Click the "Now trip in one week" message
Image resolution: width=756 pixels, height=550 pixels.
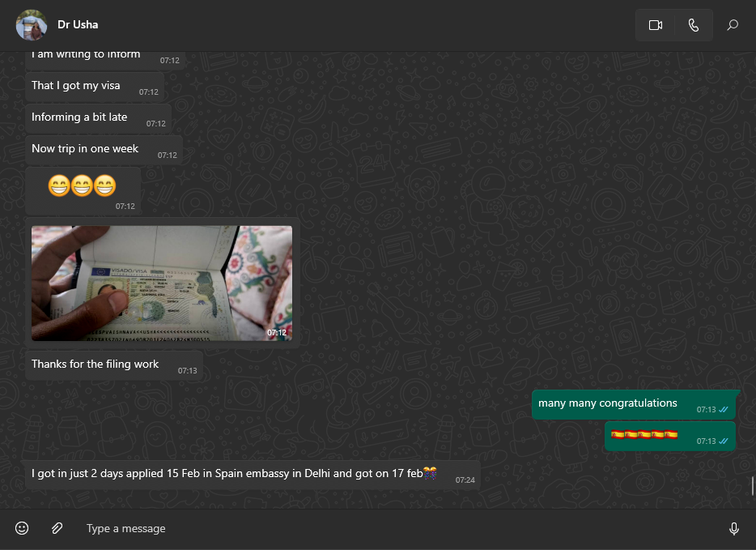85,149
